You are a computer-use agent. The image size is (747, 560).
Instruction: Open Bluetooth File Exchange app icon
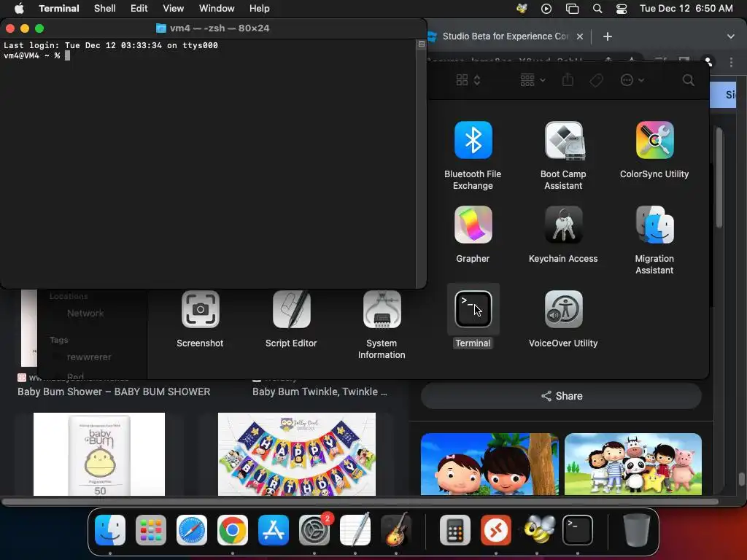coord(473,140)
